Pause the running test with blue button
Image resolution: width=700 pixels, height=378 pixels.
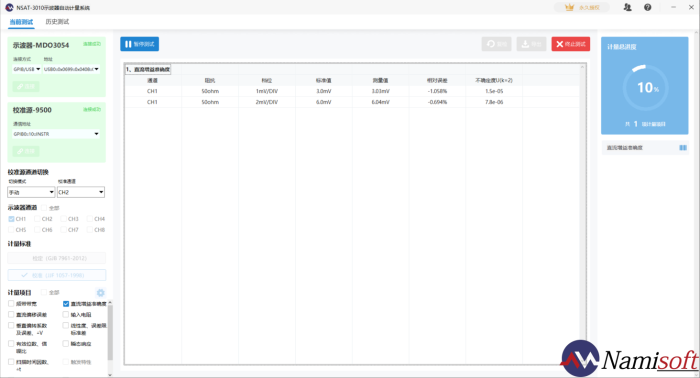pos(139,44)
